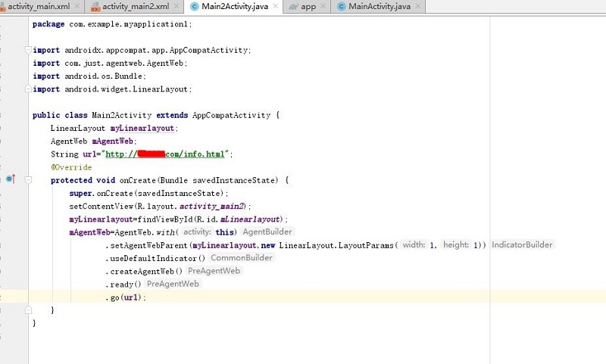Click the CommonBuilder inlay hint
Viewport: 606px width, 364px height.
[x=242, y=258]
